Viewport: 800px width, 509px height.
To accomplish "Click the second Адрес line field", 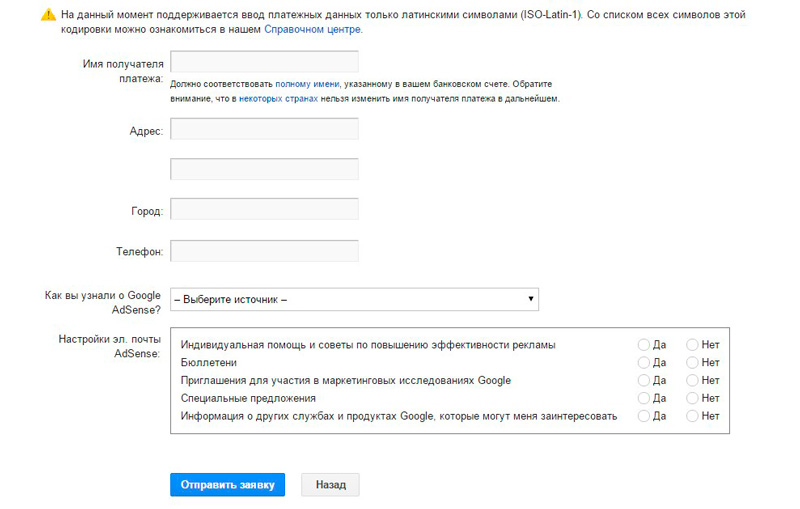I will 264,169.
